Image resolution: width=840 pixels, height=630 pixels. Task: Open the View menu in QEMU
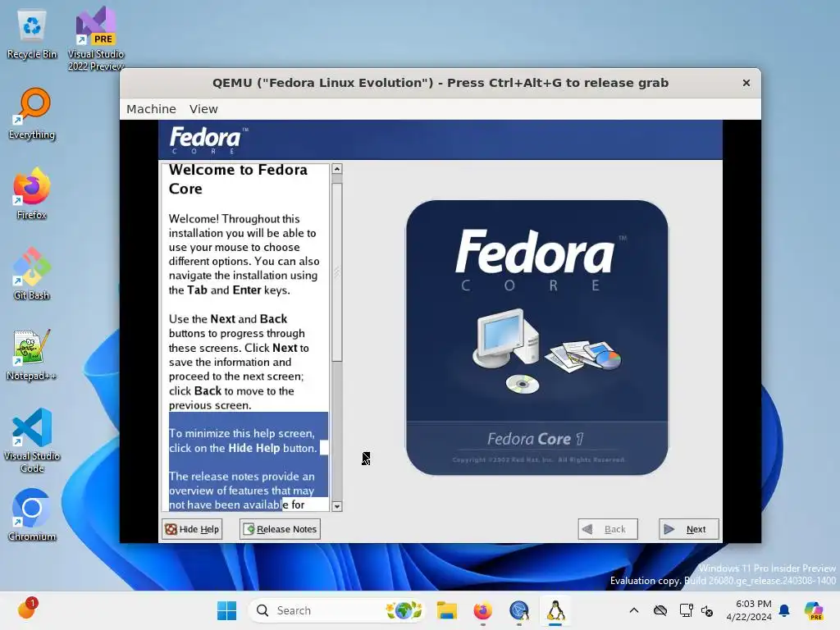tap(203, 109)
